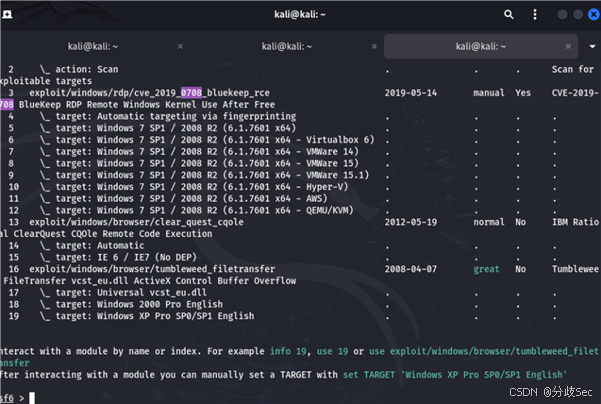Click the highlighted 0708 in module path
The height and width of the screenshot is (404, 601).
pyautogui.click(x=191, y=93)
